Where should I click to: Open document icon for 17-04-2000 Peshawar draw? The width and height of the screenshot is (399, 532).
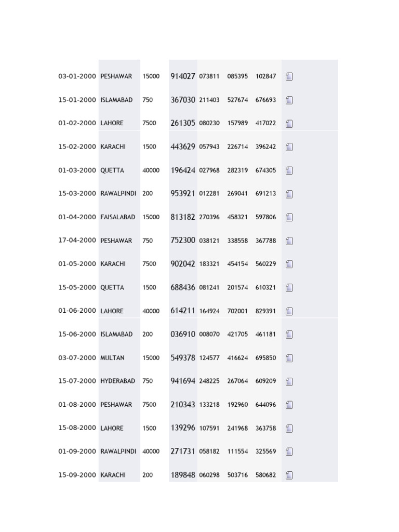[289, 241]
